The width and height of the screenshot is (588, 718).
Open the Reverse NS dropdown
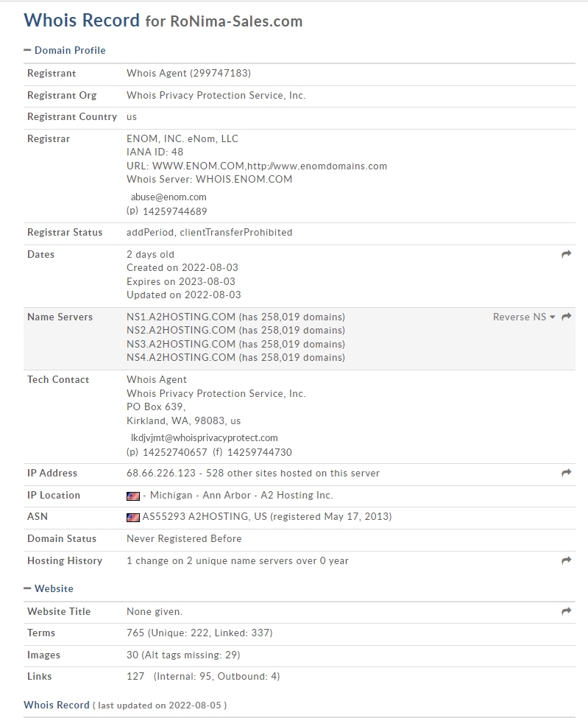click(524, 317)
